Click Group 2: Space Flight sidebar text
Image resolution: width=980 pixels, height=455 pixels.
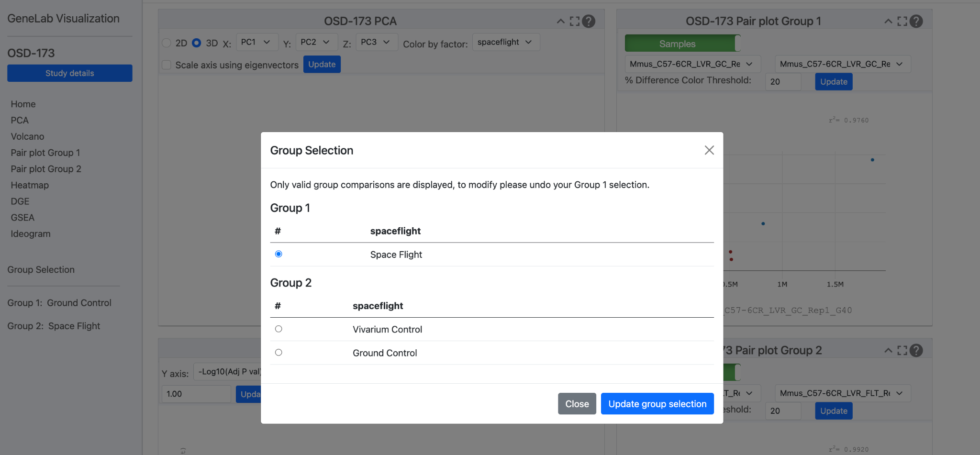[54, 326]
